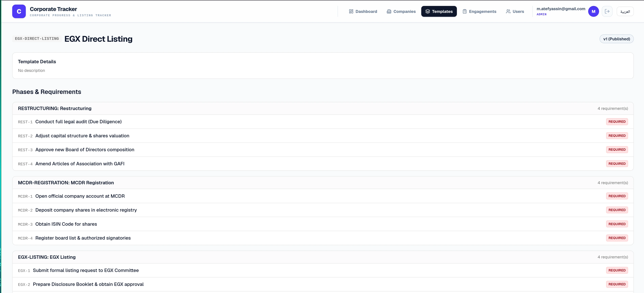Click the EGX-1 code label

(x=24, y=271)
